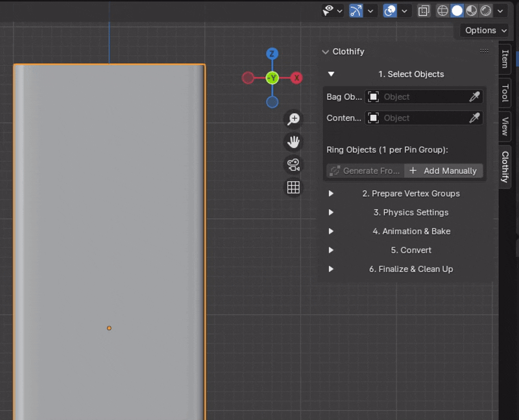Viewport: 519px width, 420px height.
Task: Switch to solid viewport shading
Action: click(x=457, y=11)
